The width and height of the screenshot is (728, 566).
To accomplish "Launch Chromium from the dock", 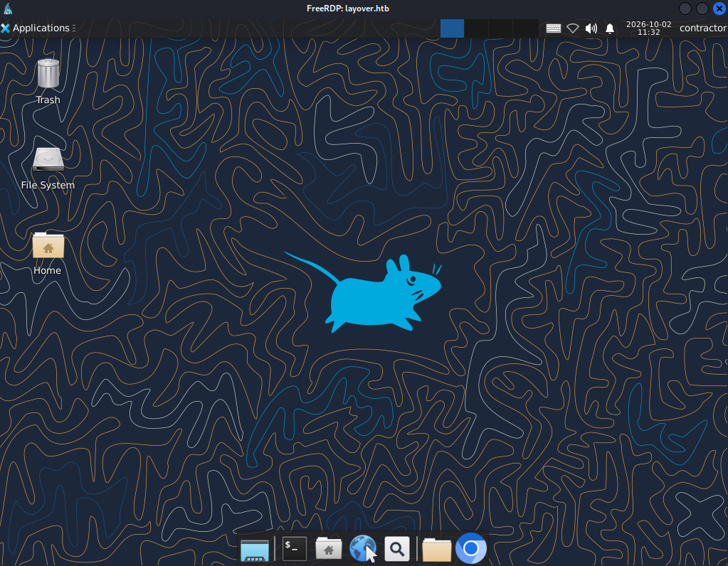I will click(471, 548).
